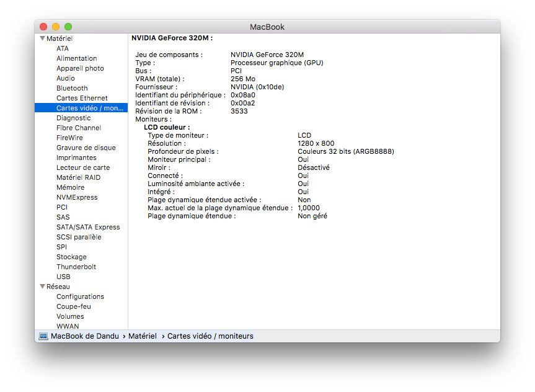This screenshot has height=392, width=535.
Task: Click the Luminosité ambiante activée : label
Action: tap(196, 184)
